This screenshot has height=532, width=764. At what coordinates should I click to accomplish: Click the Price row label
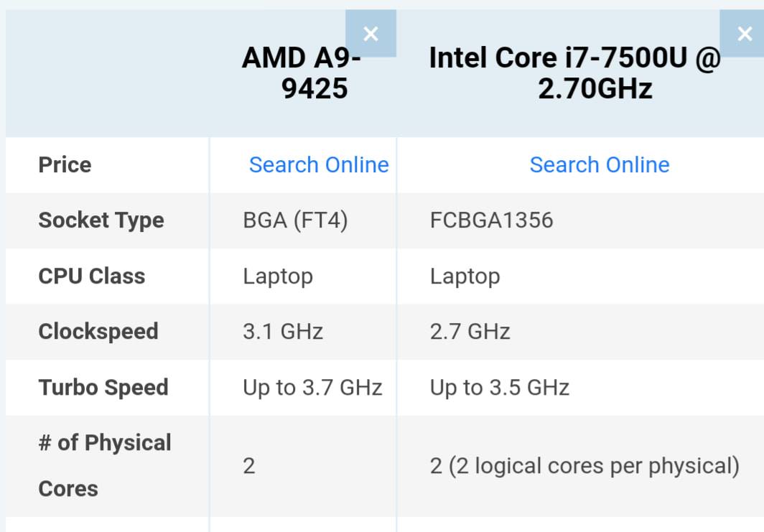pyautogui.click(x=65, y=164)
